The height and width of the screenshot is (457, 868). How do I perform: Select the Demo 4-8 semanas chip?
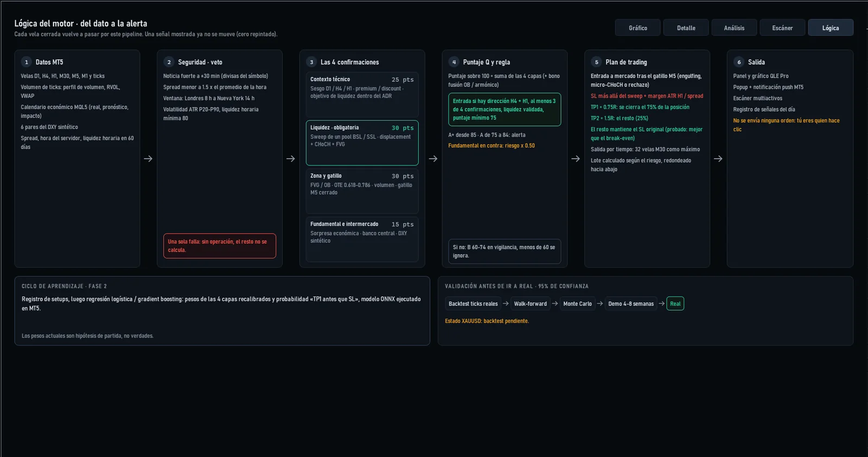[x=631, y=304]
